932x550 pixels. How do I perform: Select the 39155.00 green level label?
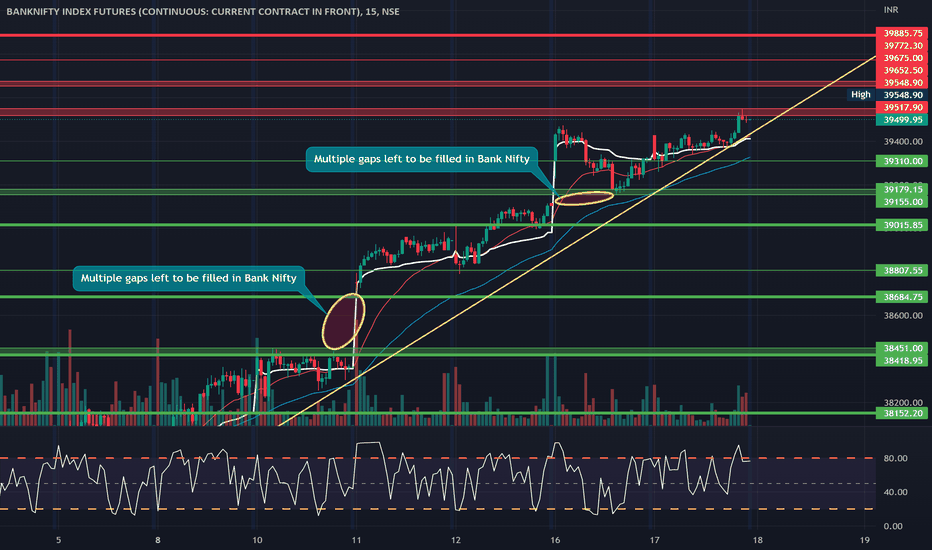tap(902, 202)
